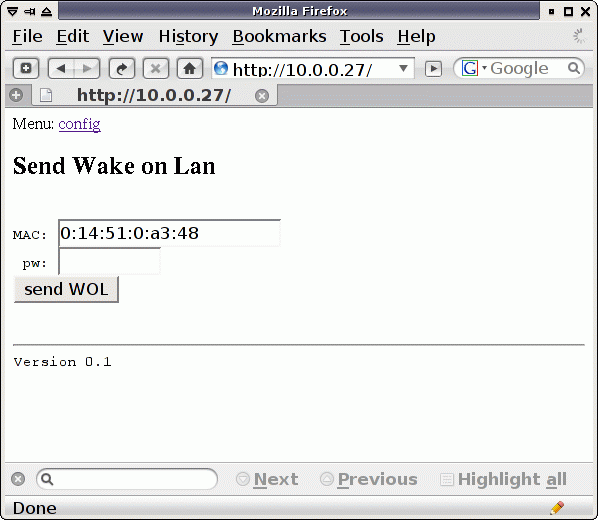
Task: Click Next in the find bar
Action: pyautogui.click(x=267, y=479)
